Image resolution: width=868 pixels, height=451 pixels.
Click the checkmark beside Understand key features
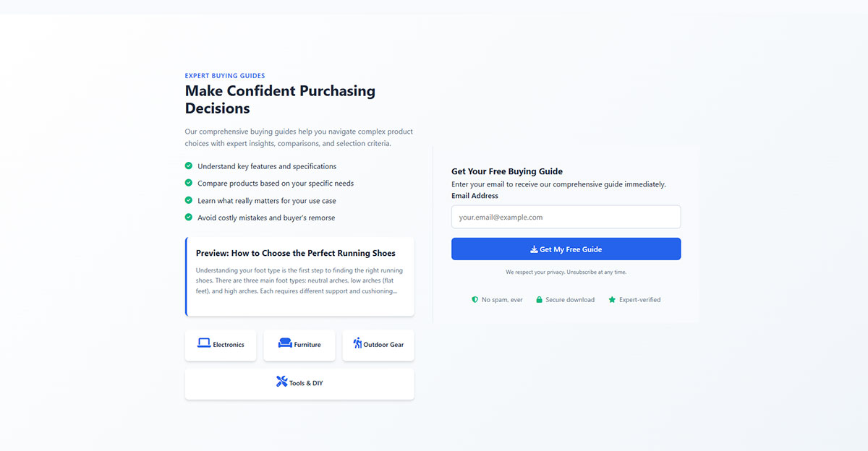[189, 166]
